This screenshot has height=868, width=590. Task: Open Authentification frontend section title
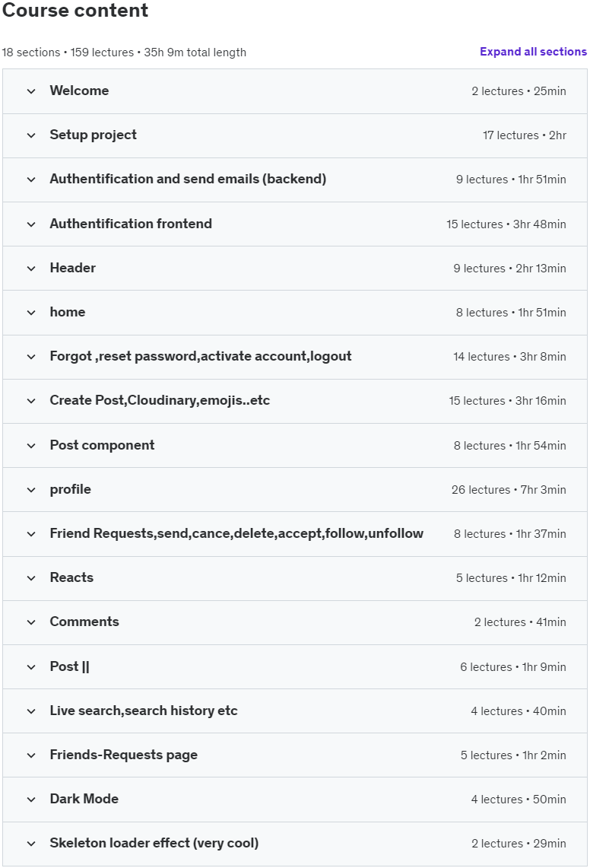[x=131, y=224]
